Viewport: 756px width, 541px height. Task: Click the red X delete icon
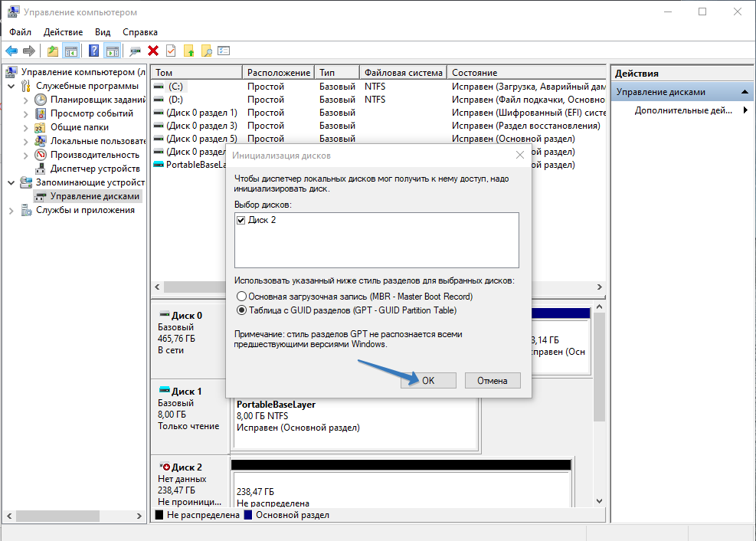click(153, 51)
